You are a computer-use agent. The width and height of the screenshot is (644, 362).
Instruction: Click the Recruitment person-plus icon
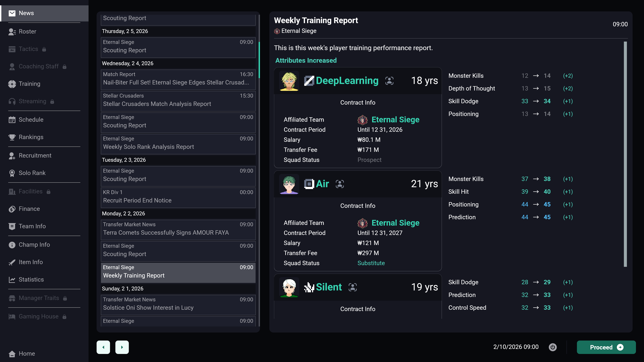click(x=12, y=156)
